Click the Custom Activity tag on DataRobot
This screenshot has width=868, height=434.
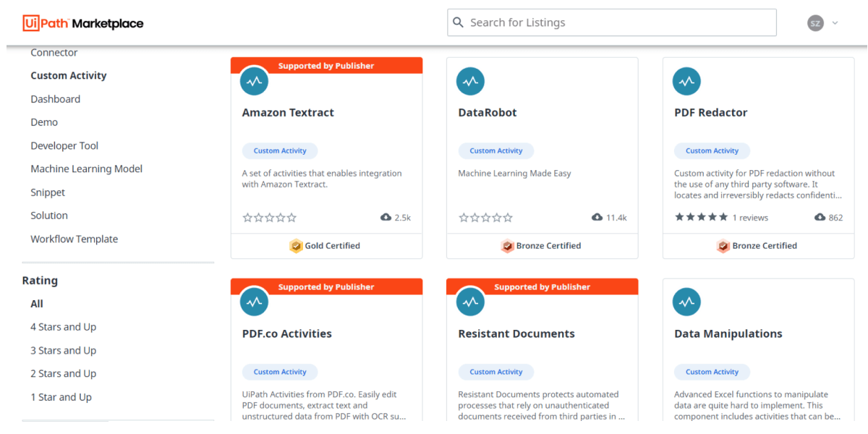[x=496, y=151]
